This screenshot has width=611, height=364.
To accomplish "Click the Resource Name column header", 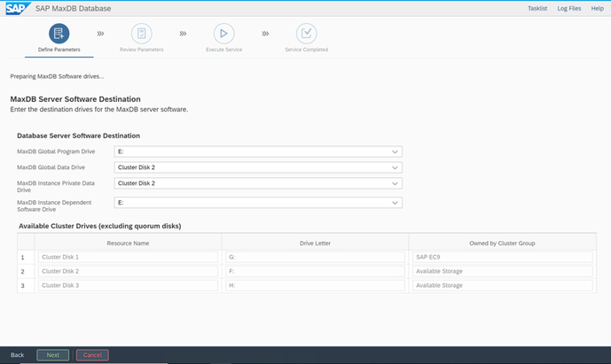I will [x=128, y=244].
